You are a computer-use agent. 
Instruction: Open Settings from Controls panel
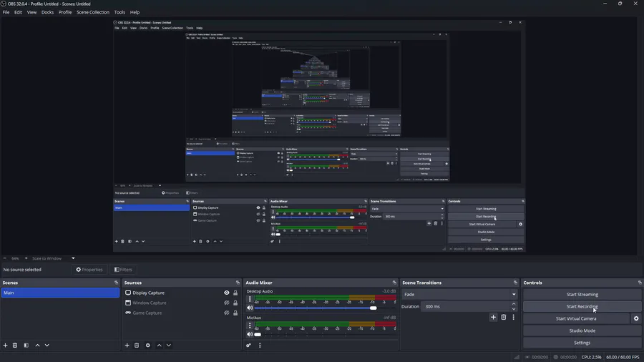click(582, 343)
